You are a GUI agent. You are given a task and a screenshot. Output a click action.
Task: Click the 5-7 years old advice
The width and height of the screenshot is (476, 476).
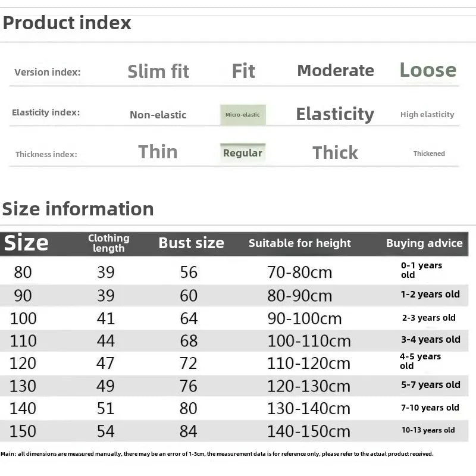click(x=431, y=385)
